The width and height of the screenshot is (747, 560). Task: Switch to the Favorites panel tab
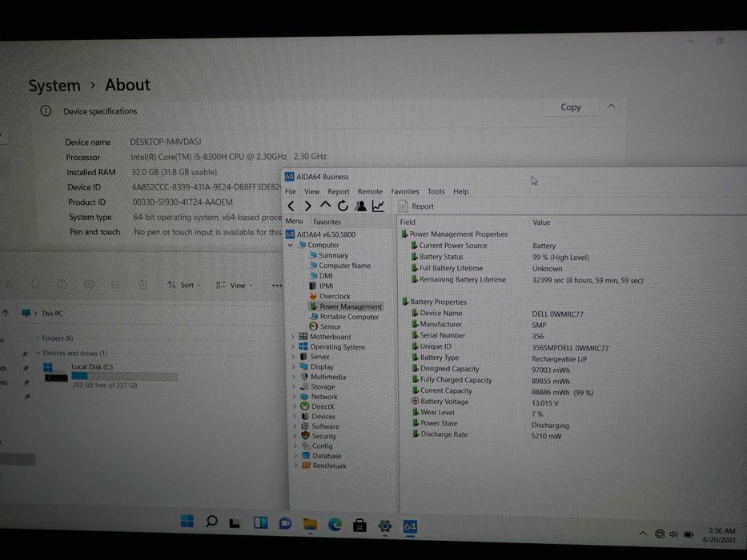[x=327, y=222]
